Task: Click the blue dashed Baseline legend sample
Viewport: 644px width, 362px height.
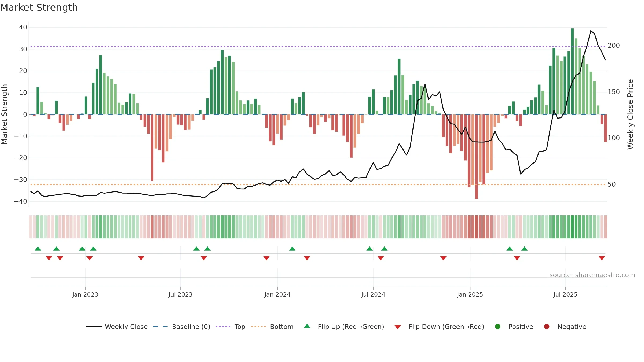Action: point(160,327)
